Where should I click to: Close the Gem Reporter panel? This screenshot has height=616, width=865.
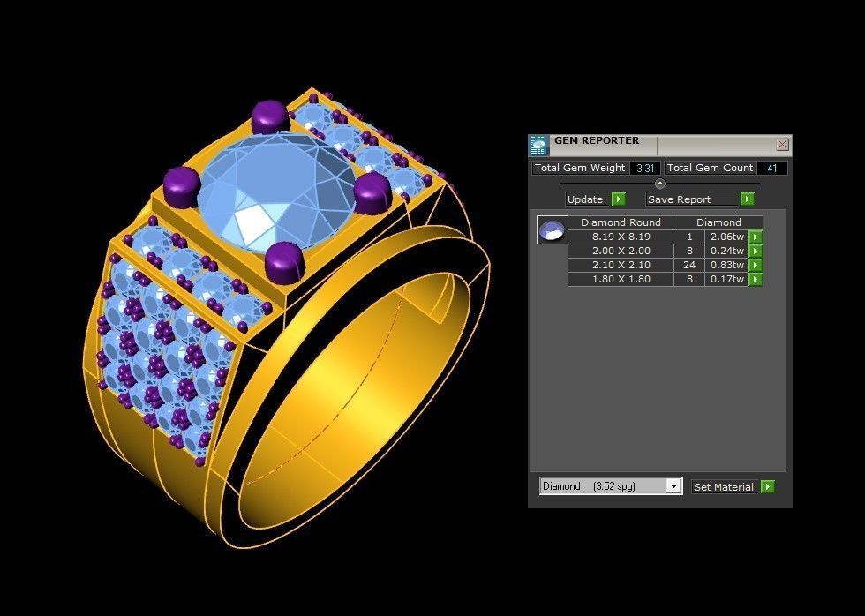[782, 145]
